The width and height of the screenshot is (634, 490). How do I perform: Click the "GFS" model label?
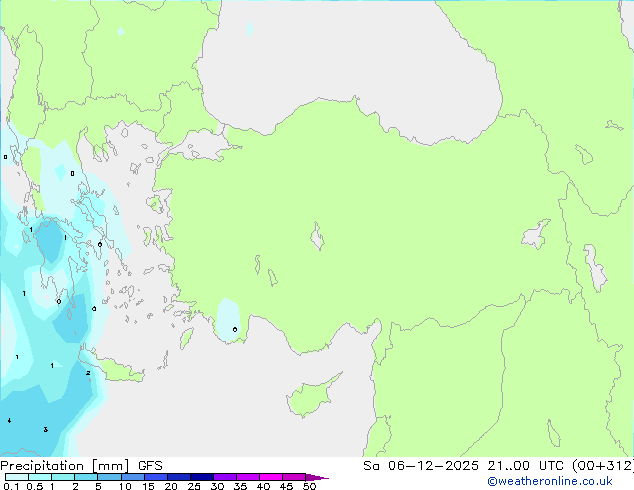[150, 466]
